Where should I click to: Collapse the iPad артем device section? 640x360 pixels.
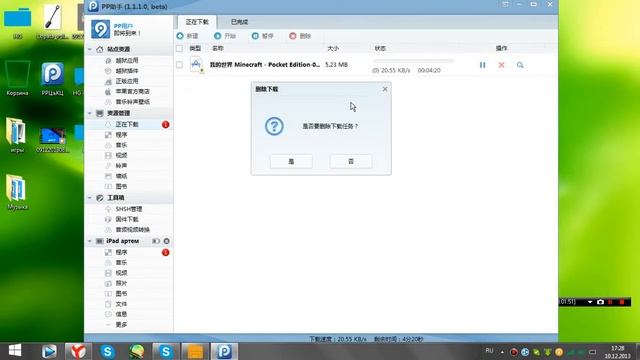tap(90, 241)
